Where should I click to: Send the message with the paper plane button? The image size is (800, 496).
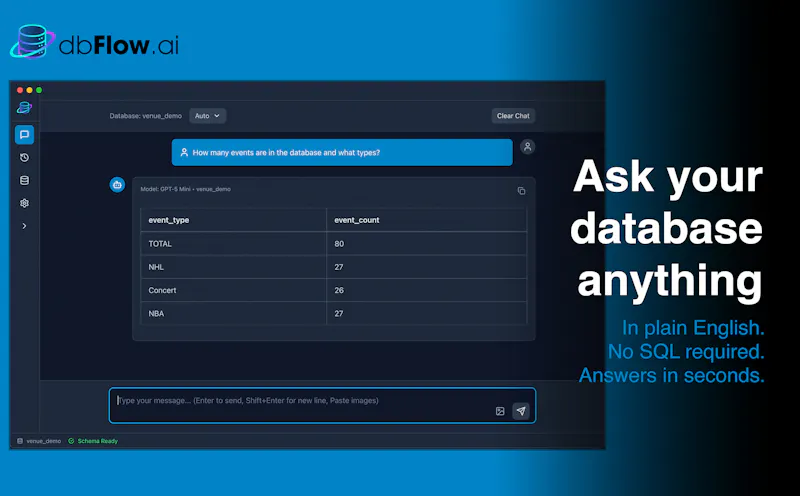click(521, 411)
